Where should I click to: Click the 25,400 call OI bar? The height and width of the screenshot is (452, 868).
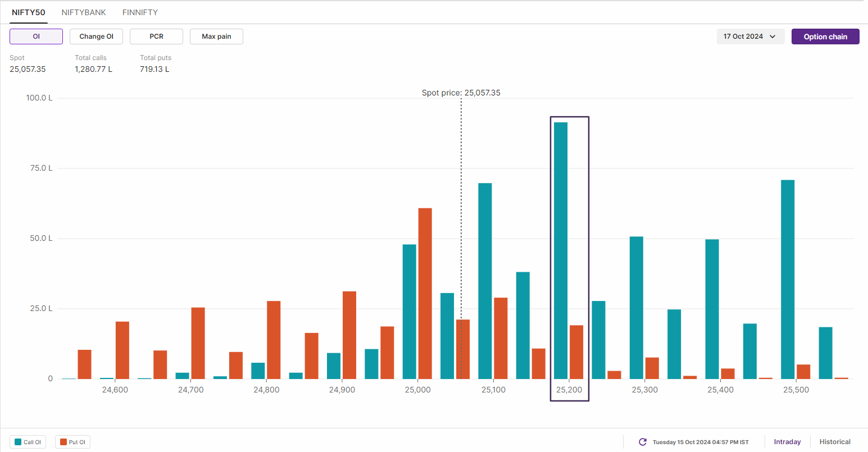click(712, 309)
